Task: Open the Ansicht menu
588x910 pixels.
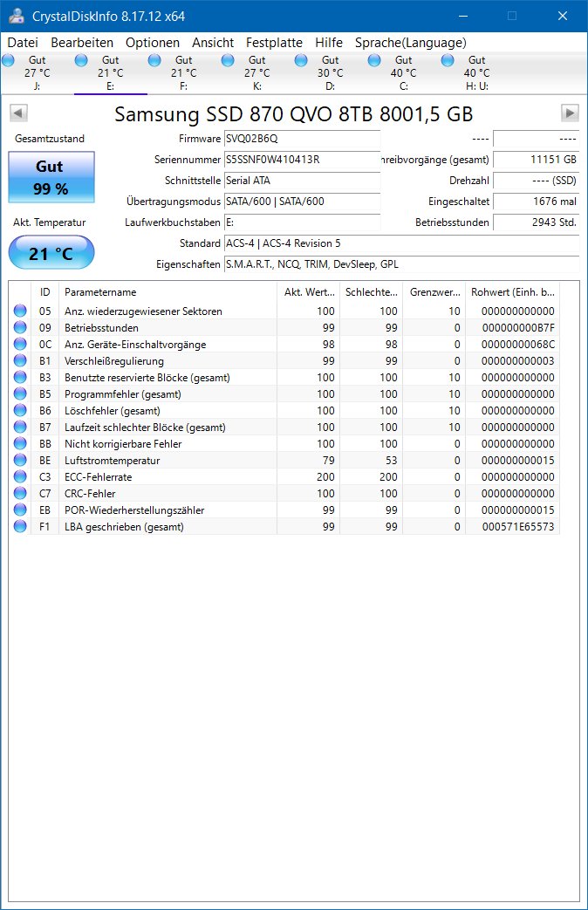Action: tap(213, 43)
